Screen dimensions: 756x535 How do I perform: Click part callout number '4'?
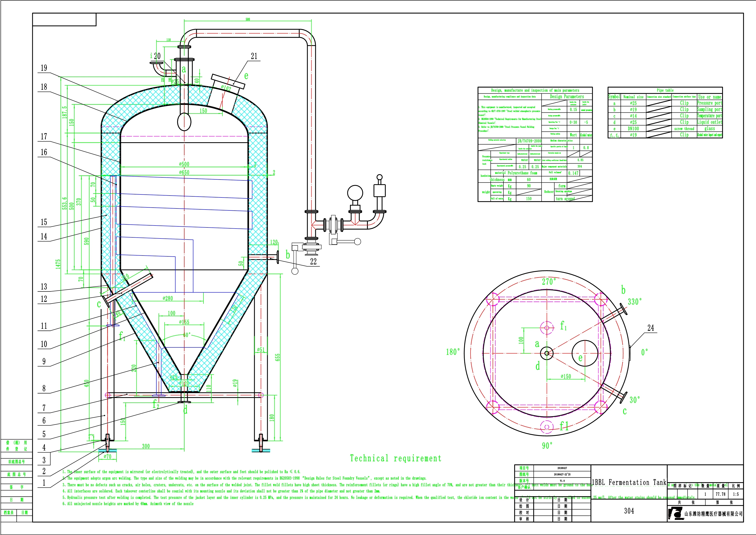click(44, 447)
